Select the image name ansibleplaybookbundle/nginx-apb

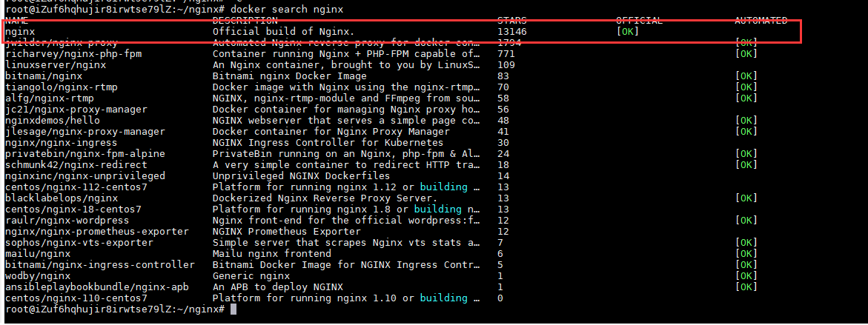tap(97, 286)
